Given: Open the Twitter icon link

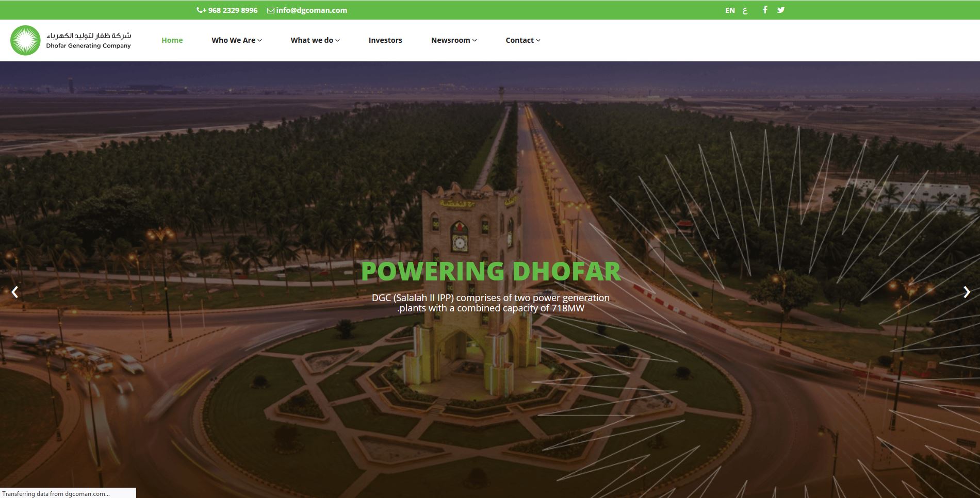Looking at the screenshot, I should pyautogui.click(x=781, y=10).
